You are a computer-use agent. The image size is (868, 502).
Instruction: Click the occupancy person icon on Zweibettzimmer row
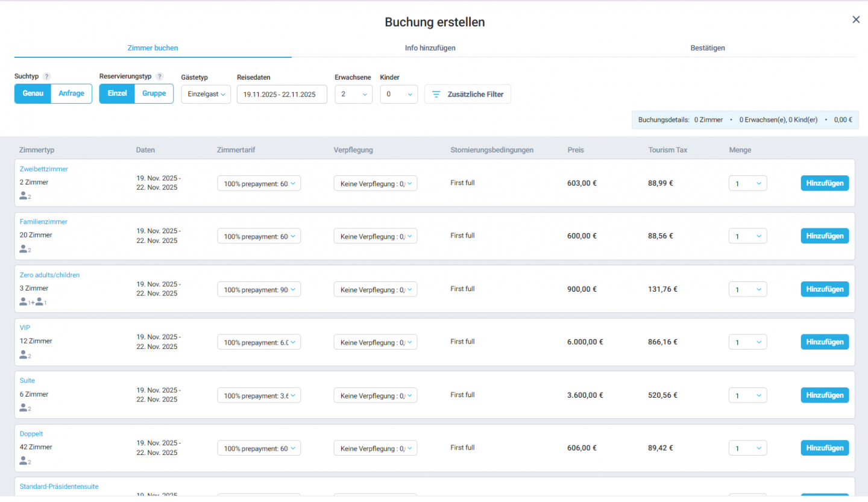point(24,195)
